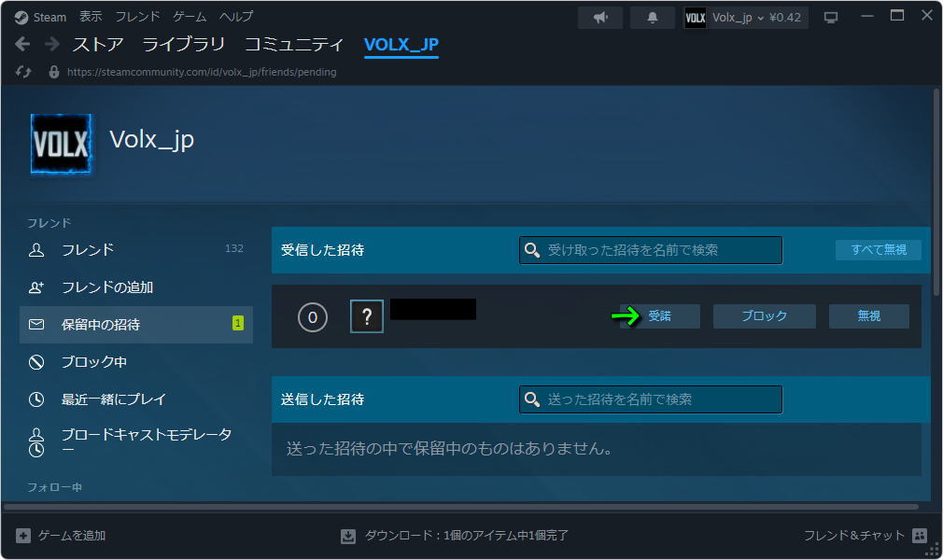Click the add game plus icon
The image size is (943, 560).
pos(23,536)
